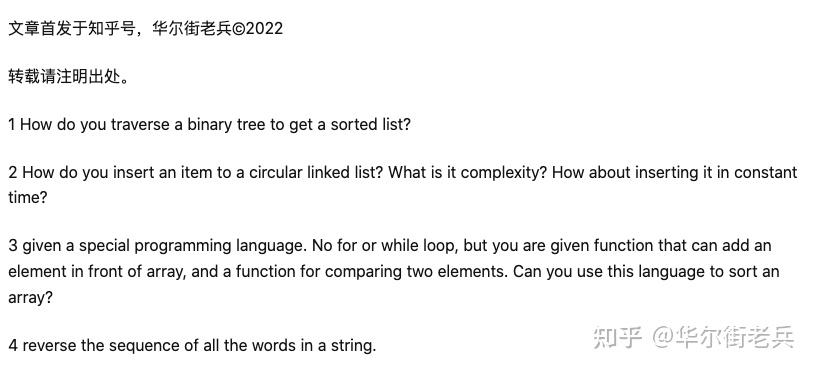The height and width of the screenshot is (370, 815).
Task: Click the lone word "array?" ending question 3
Action: point(31,298)
